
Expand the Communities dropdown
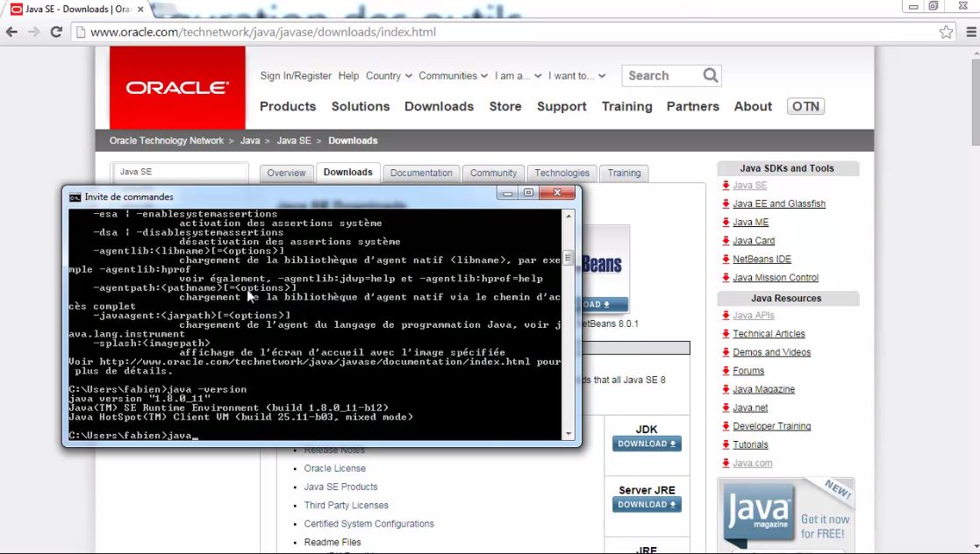[x=453, y=75]
